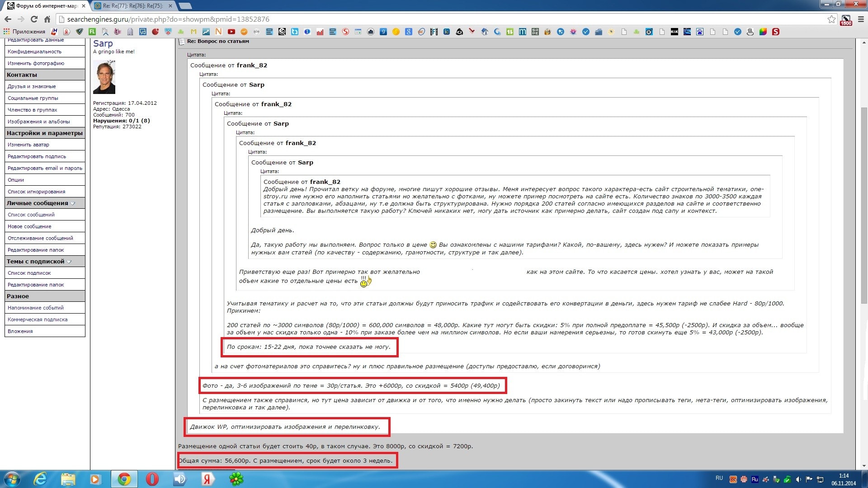Viewport: 868px width, 488px height.
Task: Click the page vertical scrollbar
Action: (x=863, y=203)
